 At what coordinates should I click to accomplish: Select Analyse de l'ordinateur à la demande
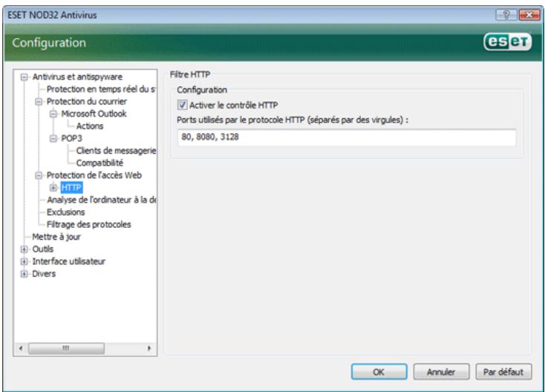coord(102,200)
